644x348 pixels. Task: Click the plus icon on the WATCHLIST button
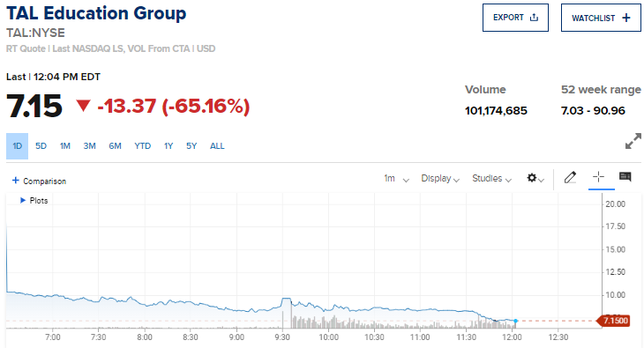[x=626, y=18]
